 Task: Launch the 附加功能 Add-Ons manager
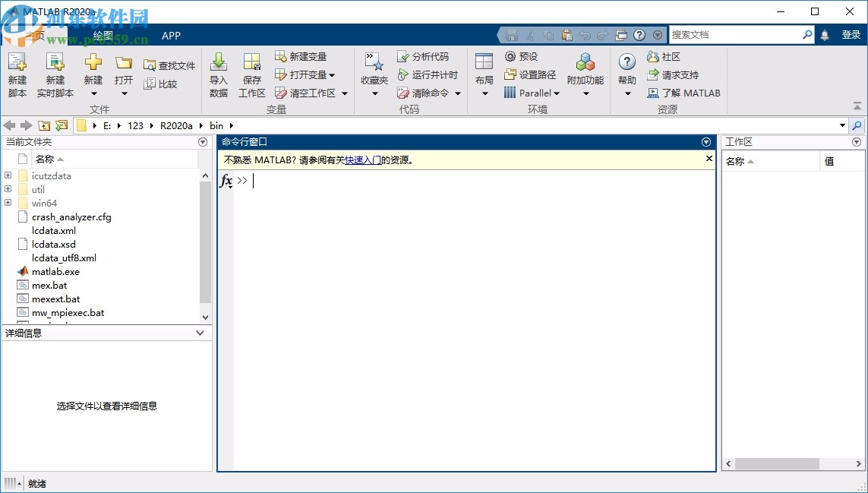point(585,74)
